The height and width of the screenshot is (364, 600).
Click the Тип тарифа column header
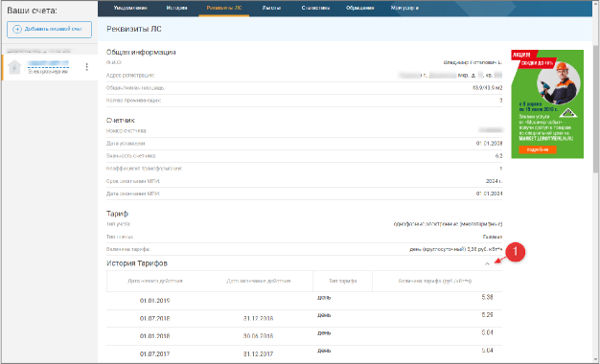[x=342, y=281]
